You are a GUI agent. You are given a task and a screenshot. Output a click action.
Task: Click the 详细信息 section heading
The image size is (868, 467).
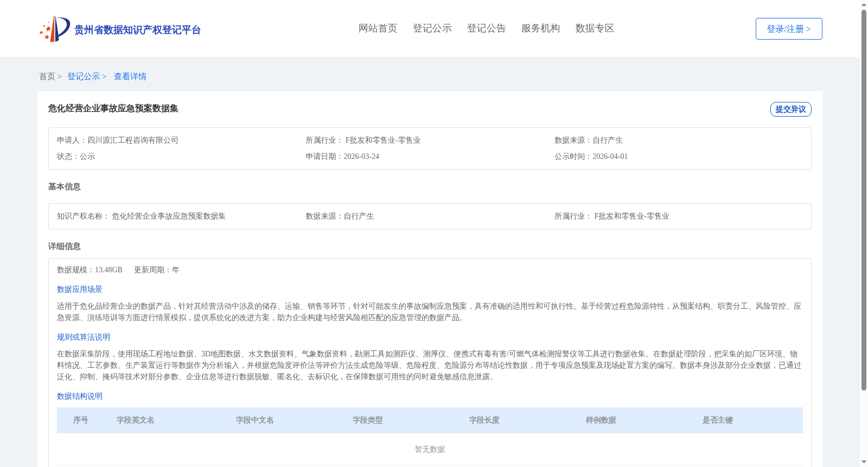coord(64,246)
